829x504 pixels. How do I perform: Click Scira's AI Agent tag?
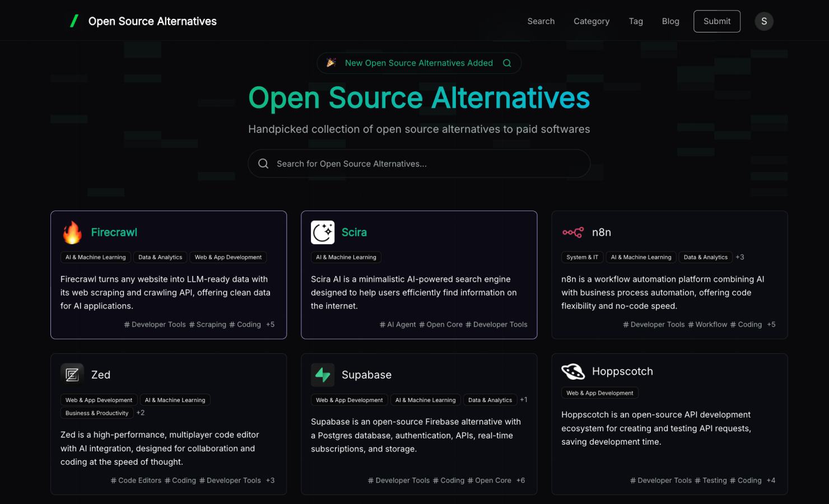(x=398, y=325)
